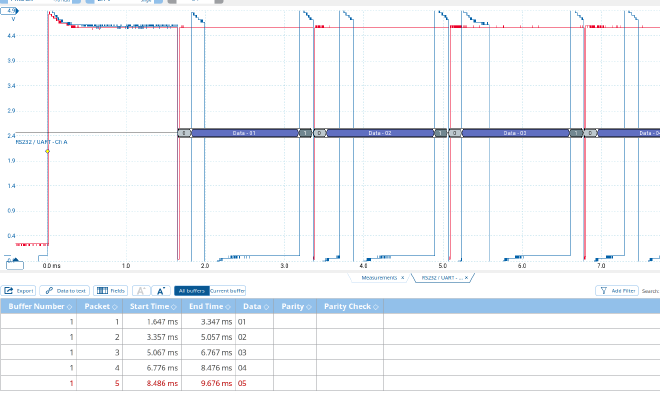Open the Fields column selector

coord(111,291)
